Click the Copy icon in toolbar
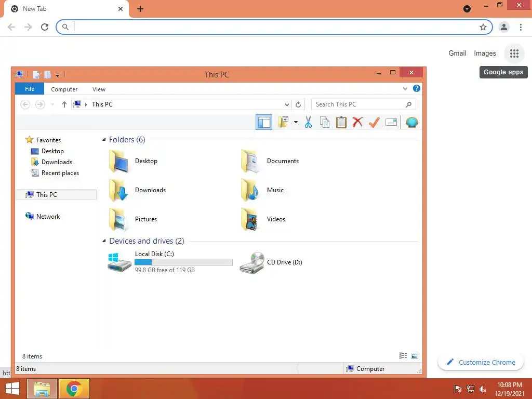This screenshot has height=399, width=532. click(325, 122)
